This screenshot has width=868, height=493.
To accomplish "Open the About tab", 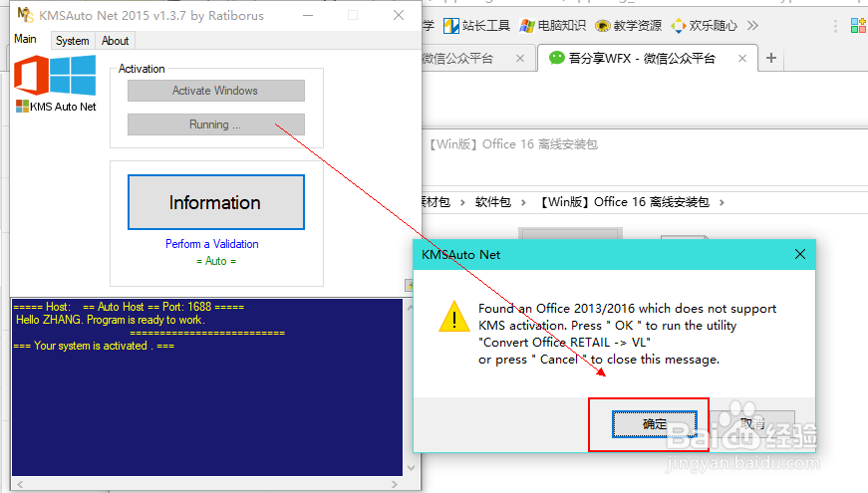I will pos(116,41).
